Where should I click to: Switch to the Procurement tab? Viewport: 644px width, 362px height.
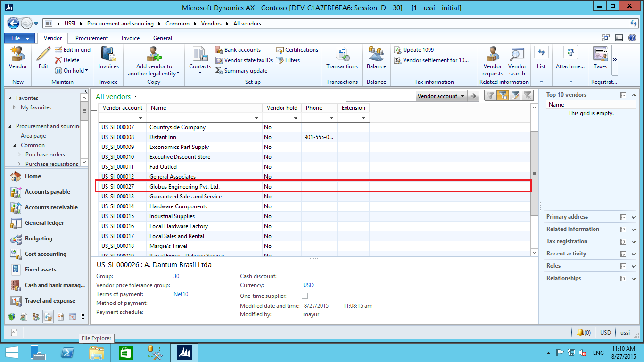point(91,38)
